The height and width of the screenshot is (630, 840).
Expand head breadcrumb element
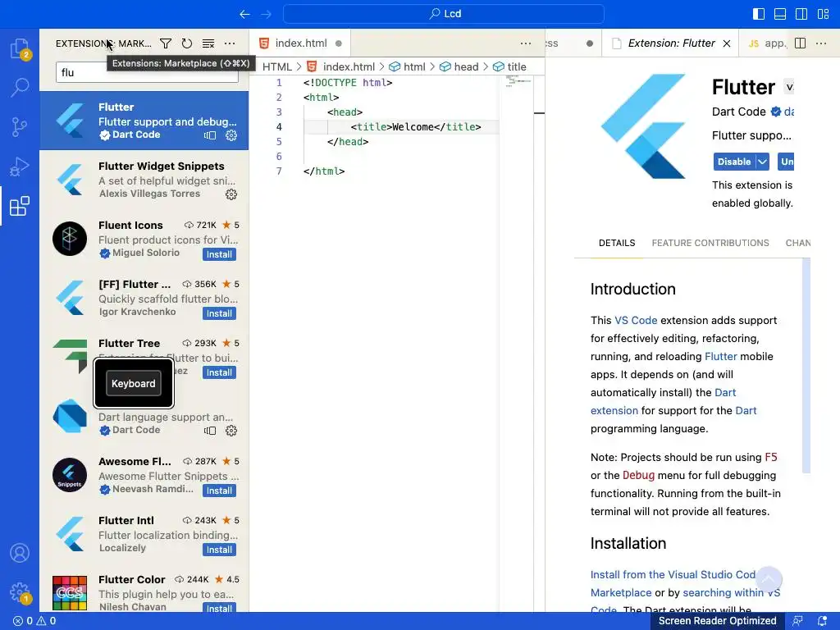coord(459,67)
